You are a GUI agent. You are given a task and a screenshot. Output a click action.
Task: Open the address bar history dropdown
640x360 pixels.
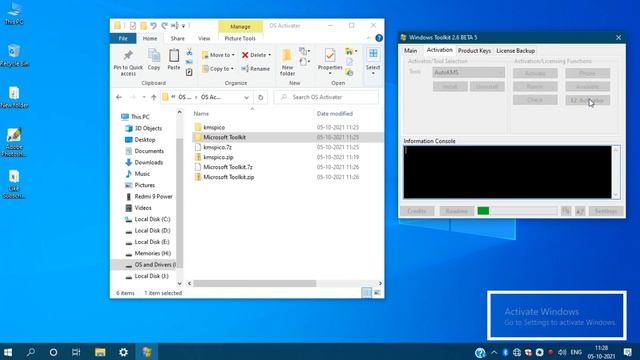[246, 97]
